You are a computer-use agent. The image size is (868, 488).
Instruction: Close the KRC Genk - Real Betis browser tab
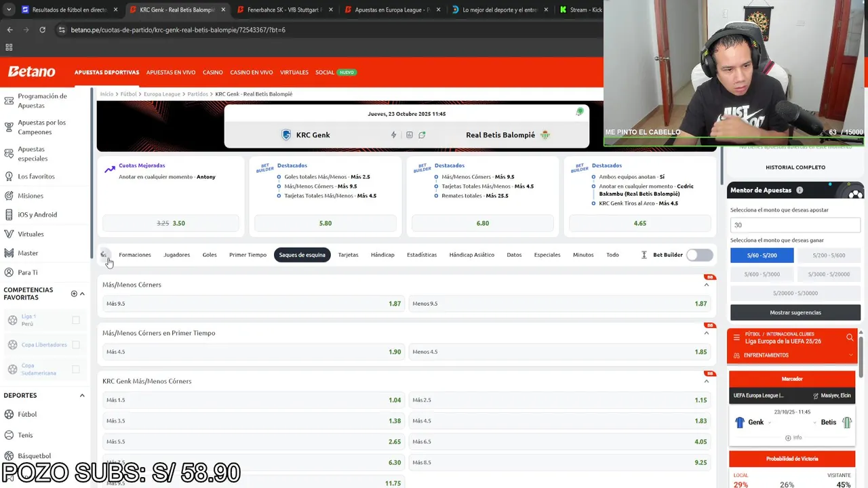223,10
